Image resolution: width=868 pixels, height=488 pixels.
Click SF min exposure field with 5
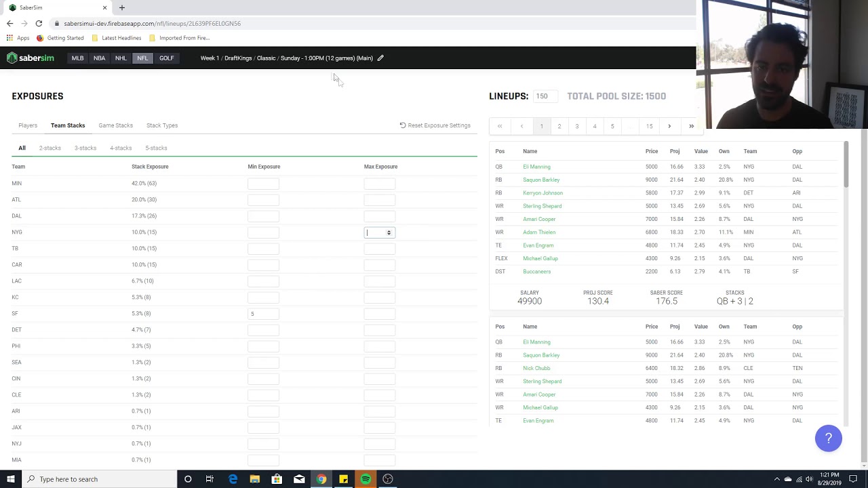click(263, 314)
